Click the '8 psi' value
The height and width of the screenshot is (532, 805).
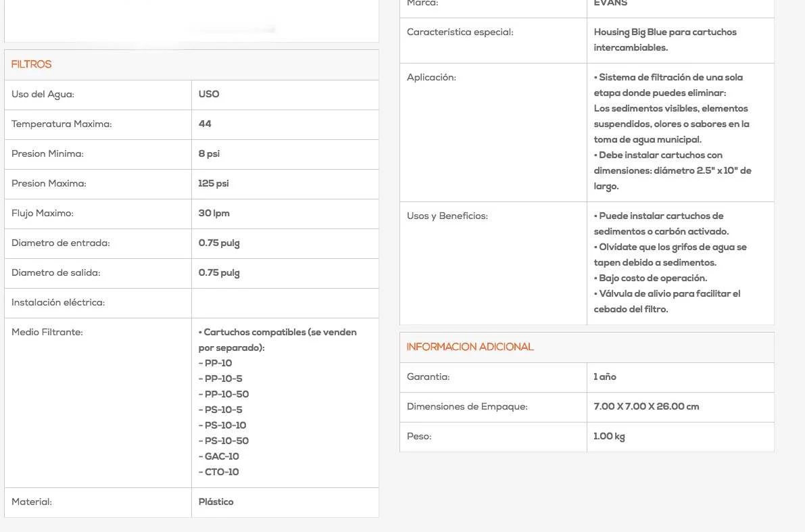point(209,153)
